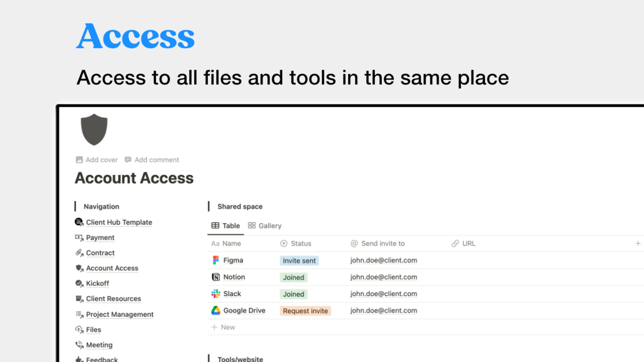Open the Payment navigation link
The height and width of the screenshot is (362, 644).
click(x=100, y=238)
